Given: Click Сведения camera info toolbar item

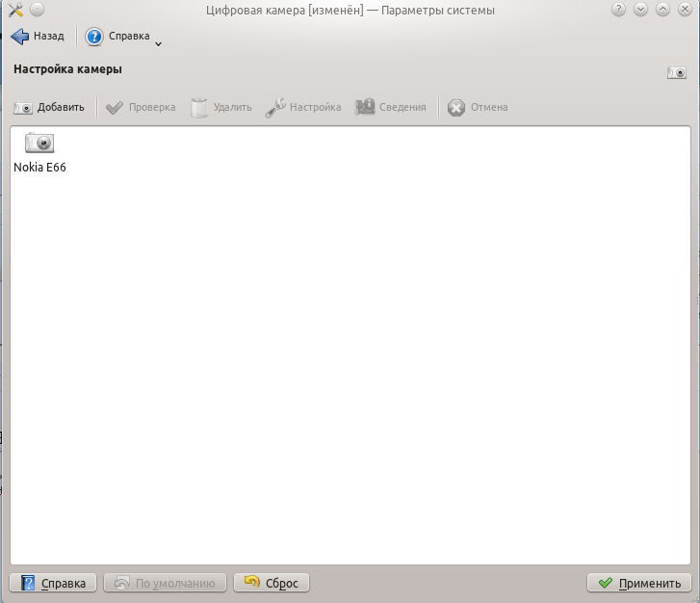Looking at the screenshot, I should [x=391, y=108].
